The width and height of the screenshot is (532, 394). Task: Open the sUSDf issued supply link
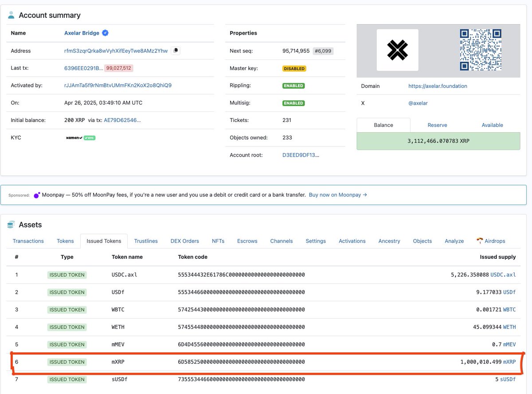508,379
